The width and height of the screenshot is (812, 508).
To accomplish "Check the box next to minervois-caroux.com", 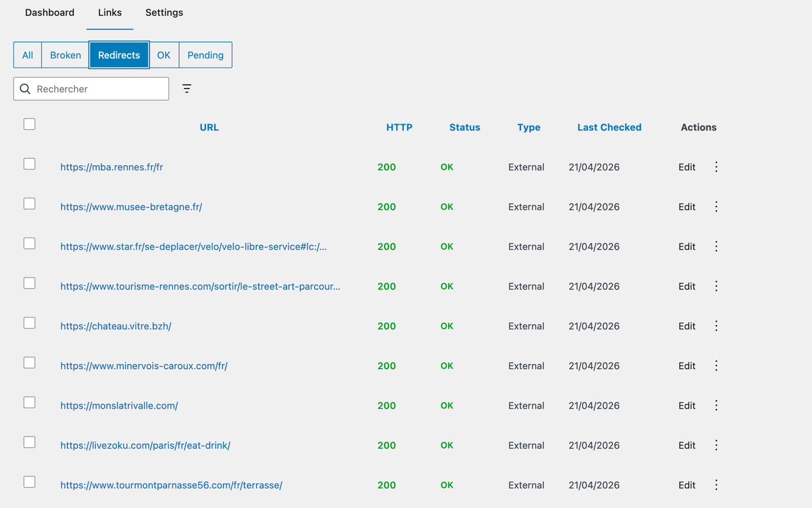I will coord(29,362).
